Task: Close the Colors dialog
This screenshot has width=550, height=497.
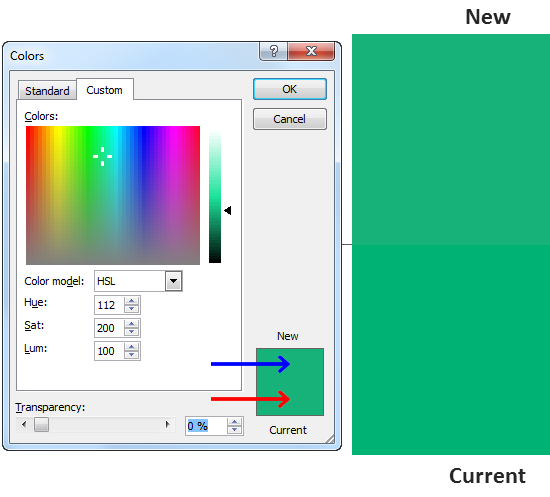Action: point(311,51)
